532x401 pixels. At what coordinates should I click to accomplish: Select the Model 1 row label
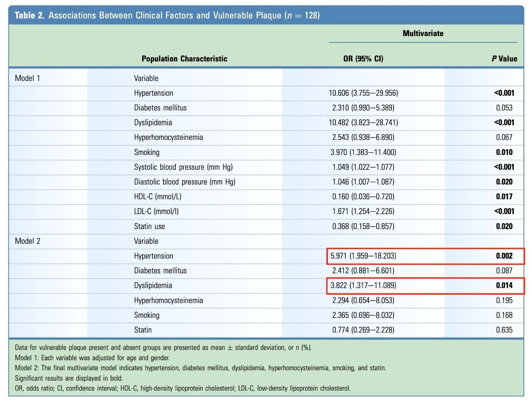coord(27,78)
